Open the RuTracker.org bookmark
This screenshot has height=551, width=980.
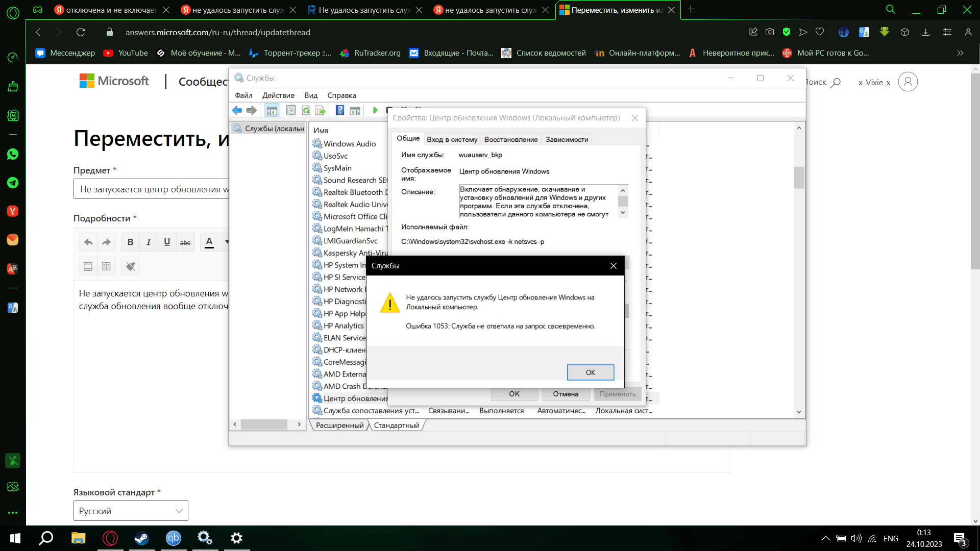point(370,53)
